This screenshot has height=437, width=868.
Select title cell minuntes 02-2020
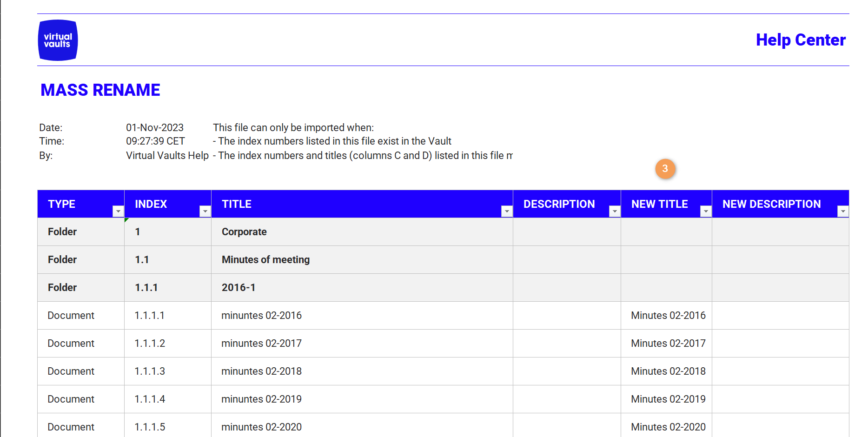[362, 425]
